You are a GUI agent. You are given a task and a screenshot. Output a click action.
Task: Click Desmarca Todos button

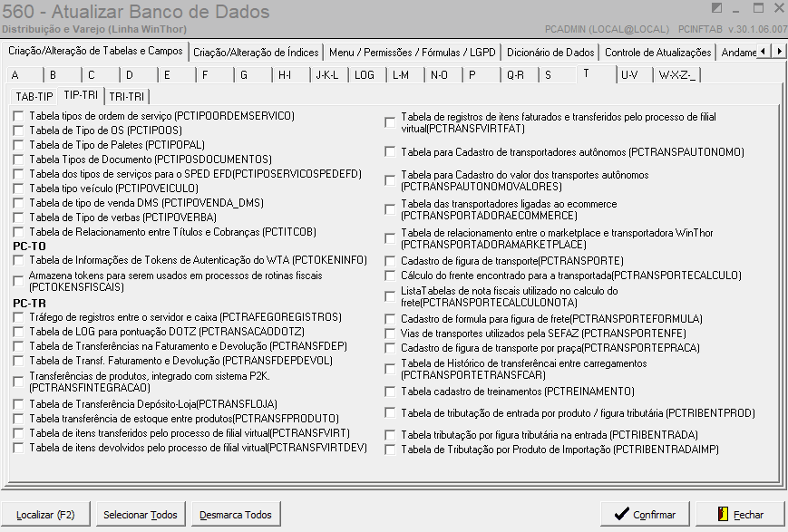pyautogui.click(x=235, y=515)
